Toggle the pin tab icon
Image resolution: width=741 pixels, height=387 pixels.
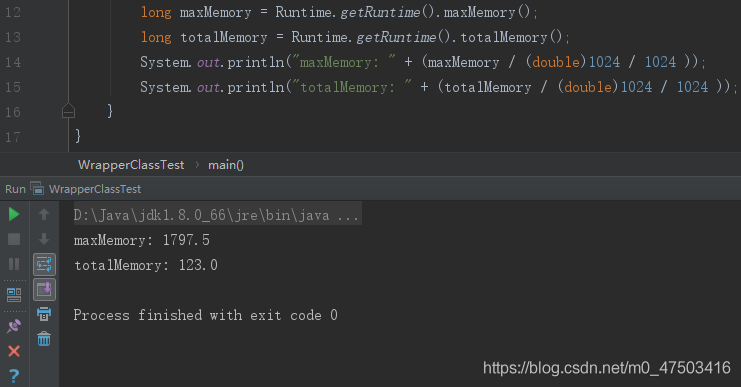(14, 326)
